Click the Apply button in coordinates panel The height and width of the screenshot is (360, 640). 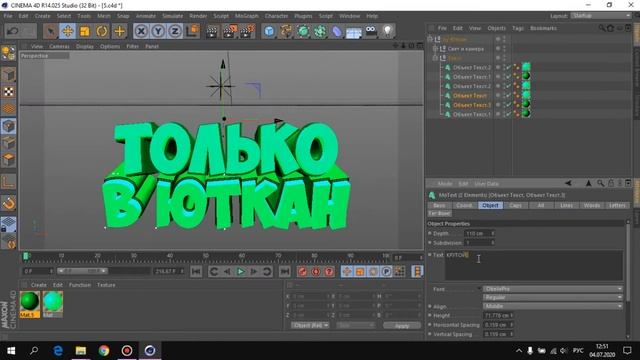402,325
